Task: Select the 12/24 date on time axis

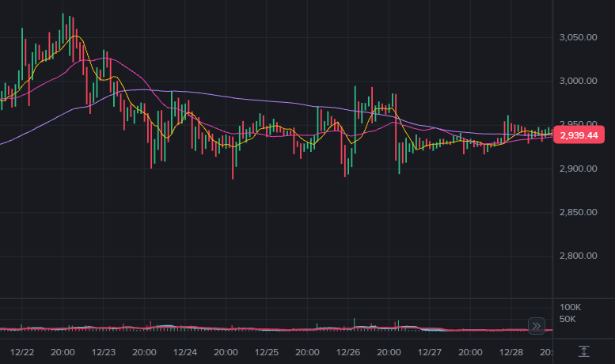Action: [x=185, y=351]
